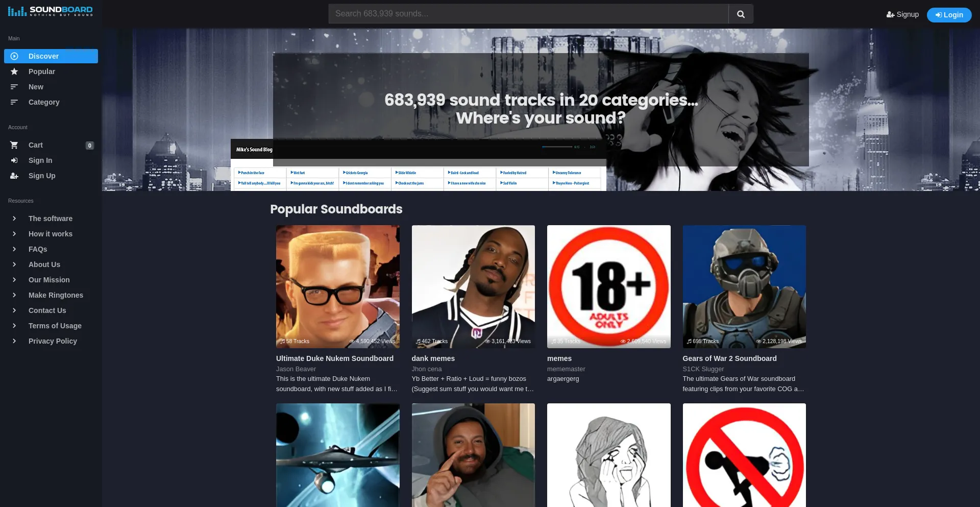Click the Gears of War soldier thumbnail
This screenshot has height=507, width=980.
point(744,286)
